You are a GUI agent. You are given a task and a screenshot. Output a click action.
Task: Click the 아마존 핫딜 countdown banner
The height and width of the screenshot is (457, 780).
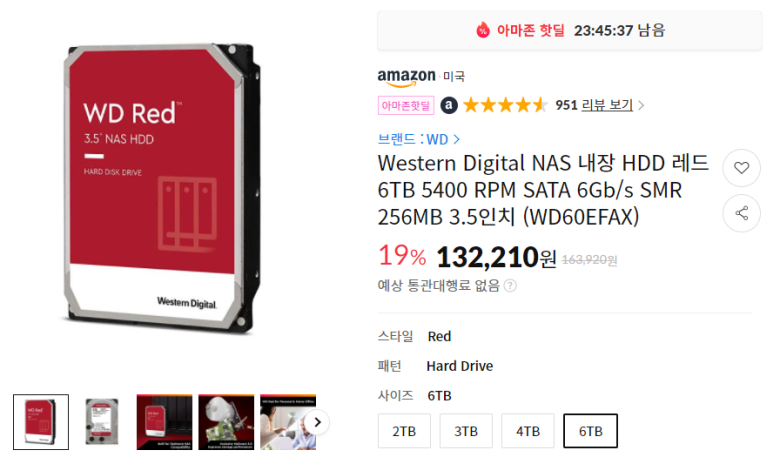pos(570,30)
